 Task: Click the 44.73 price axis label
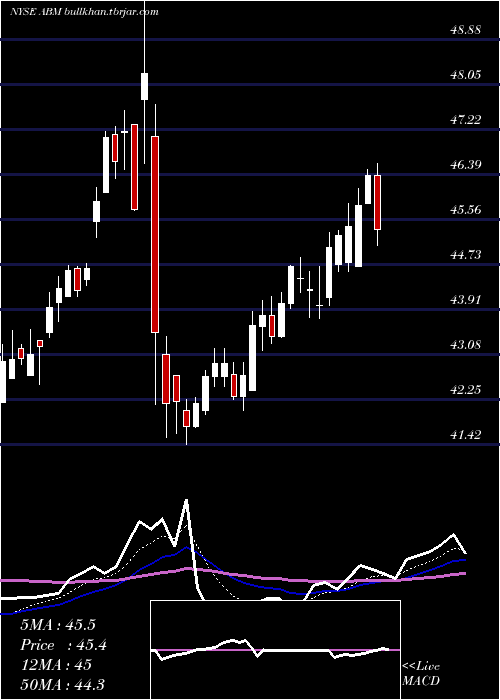coord(466,254)
